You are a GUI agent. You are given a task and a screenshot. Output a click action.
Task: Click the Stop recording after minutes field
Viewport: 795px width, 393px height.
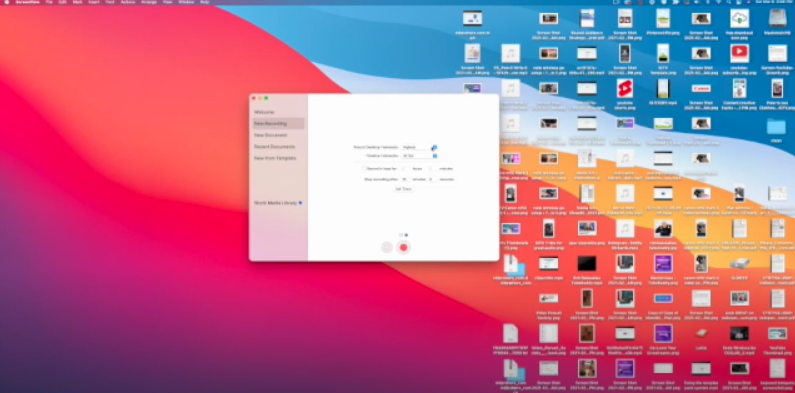tap(405, 179)
